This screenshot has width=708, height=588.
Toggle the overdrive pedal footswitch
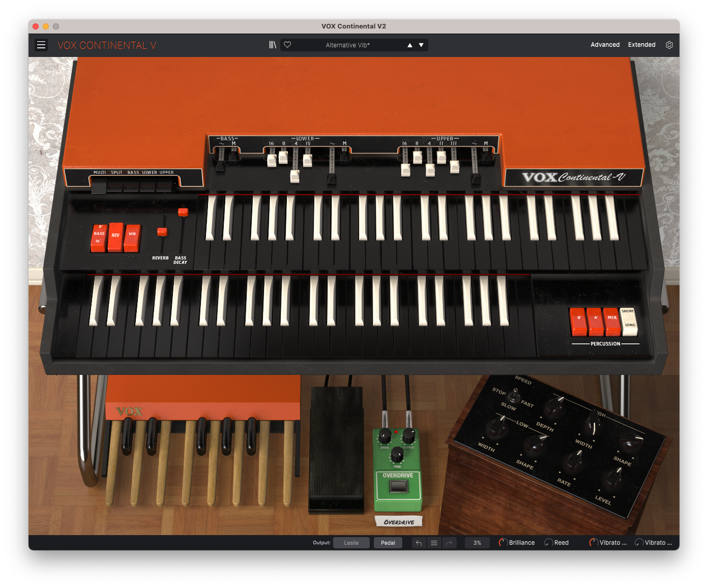pos(398,487)
